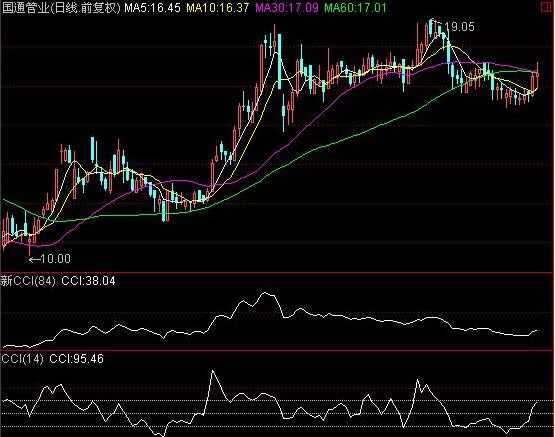Click the MA5:16.45 indicator label

click(x=152, y=8)
